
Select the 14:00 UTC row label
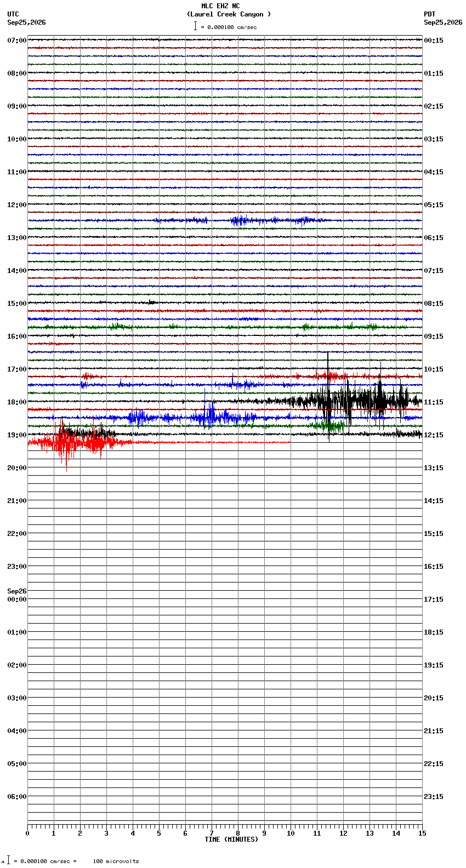(x=17, y=271)
